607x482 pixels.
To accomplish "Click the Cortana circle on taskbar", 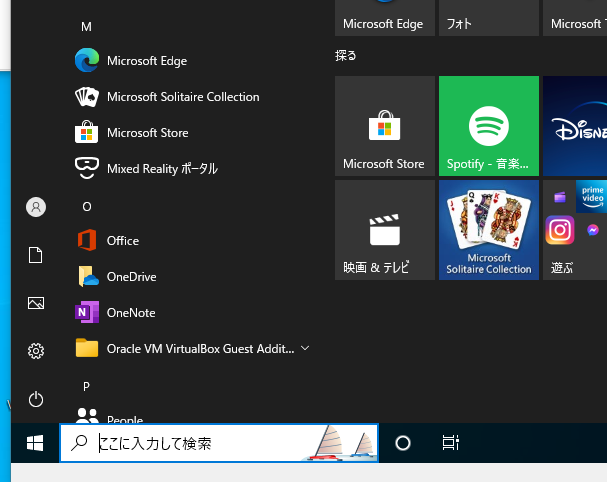I will pyautogui.click(x=403, y=443).
